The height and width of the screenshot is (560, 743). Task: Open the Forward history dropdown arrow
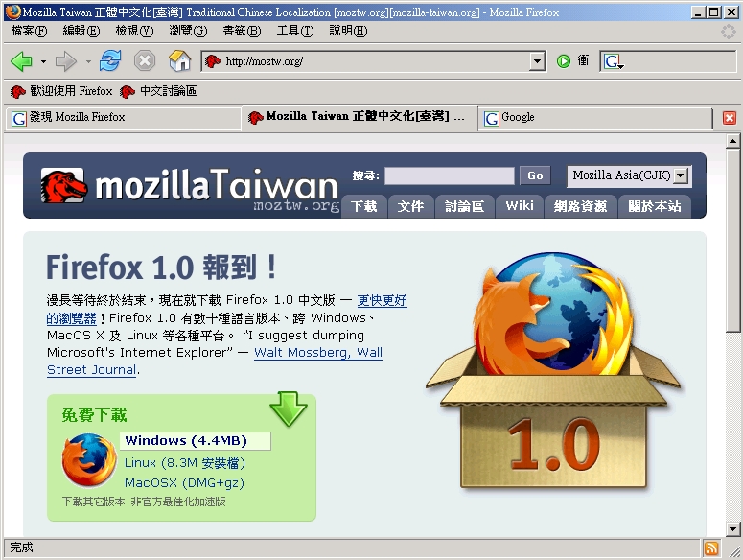(88, 61)
